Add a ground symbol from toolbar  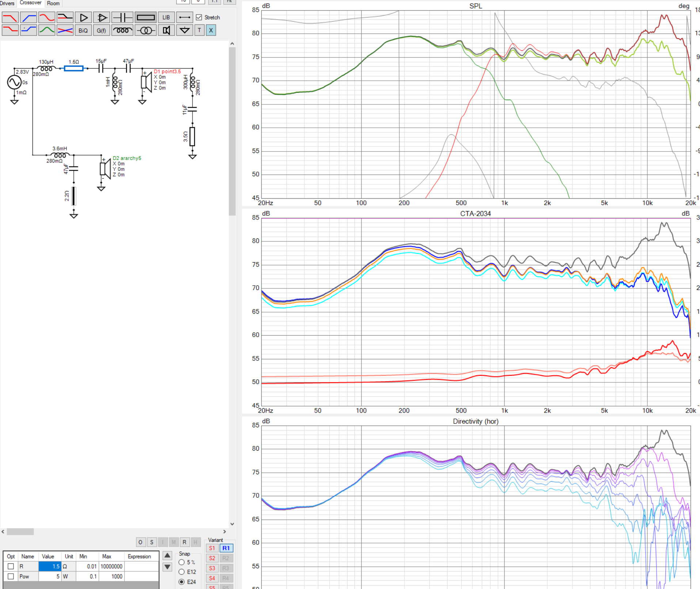[x=184, y=30]
